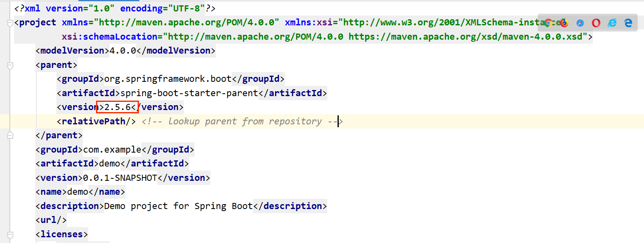Screen dimensions: 644x243
Task: Click the 'Demo project for Spring Boot' description
Action: click(x=179, y=206)
